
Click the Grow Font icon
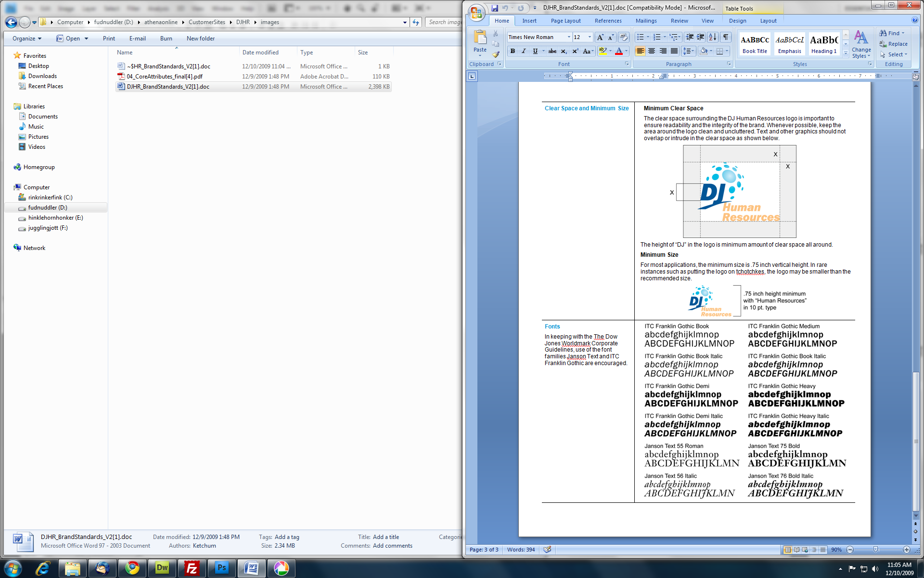600,37
